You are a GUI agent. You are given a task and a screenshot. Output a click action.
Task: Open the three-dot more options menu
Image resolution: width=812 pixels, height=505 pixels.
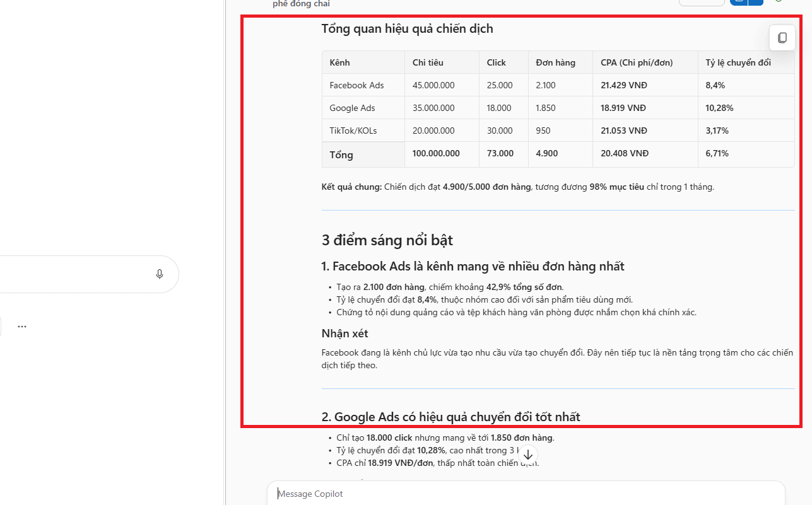tap(22, 327)
